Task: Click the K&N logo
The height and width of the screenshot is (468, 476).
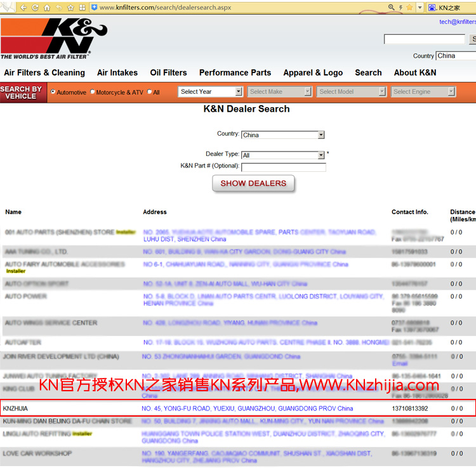Action: pos(54,39)
